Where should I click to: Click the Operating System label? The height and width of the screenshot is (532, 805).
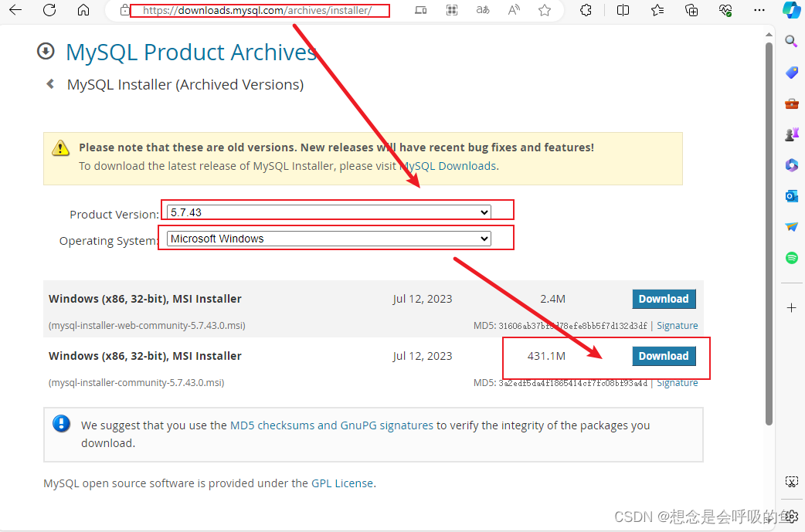tap(108, 241)
